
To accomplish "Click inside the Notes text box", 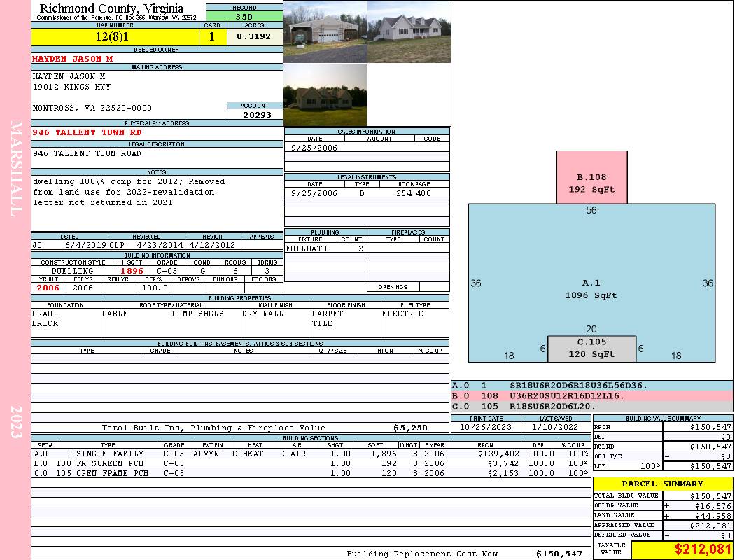I will point(156,203).
